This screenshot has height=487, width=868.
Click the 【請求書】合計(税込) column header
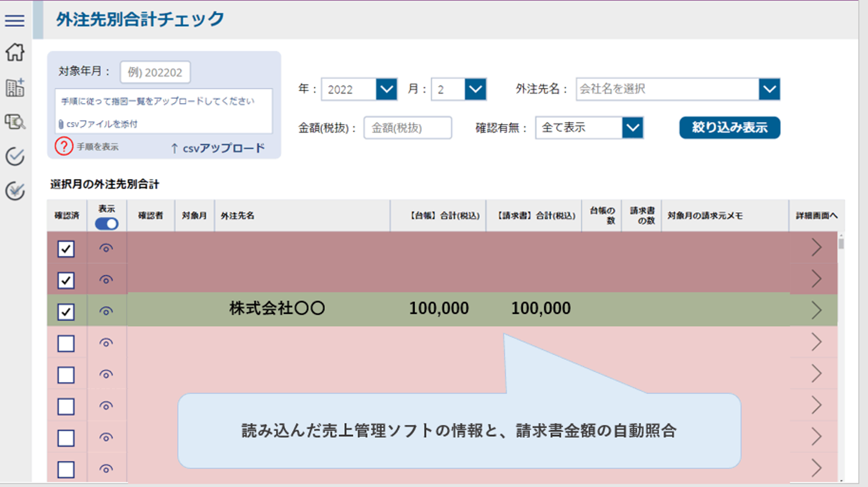click(x=534, y=216)
